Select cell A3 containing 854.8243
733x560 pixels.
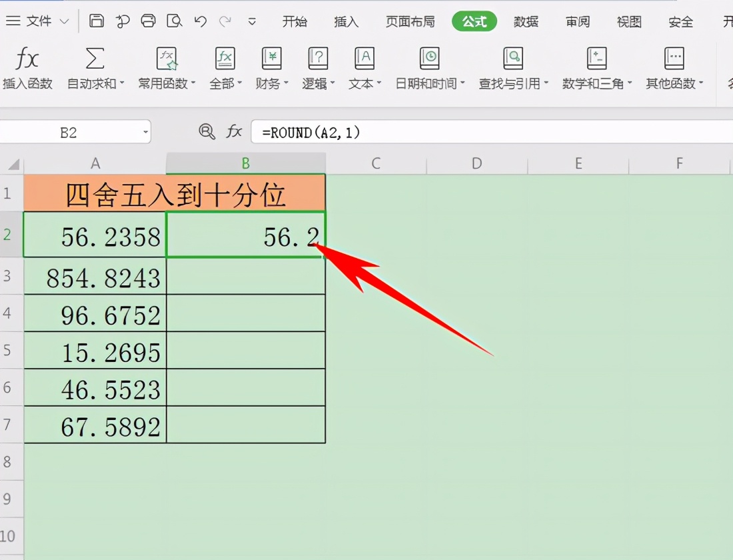(95, 277)
